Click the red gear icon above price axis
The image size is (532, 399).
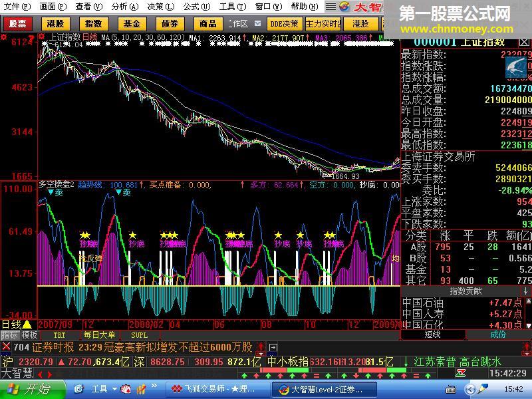pyautogui.click(x=4, y=37)
